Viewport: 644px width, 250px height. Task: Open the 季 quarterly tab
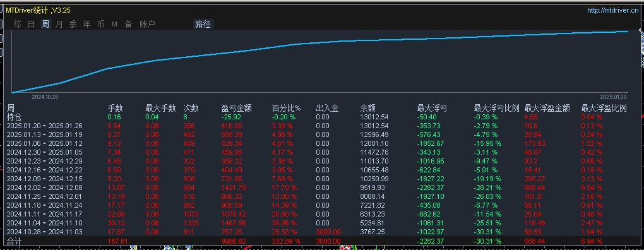(x=73, y=24)
